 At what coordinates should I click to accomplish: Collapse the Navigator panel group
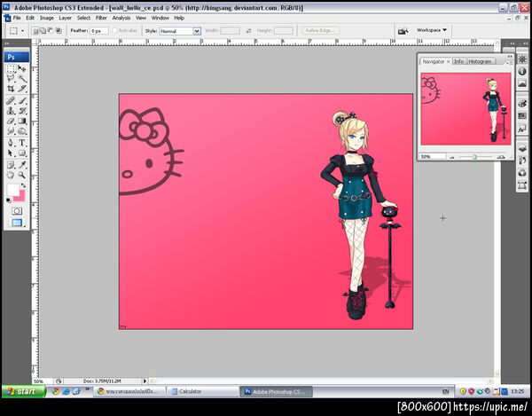510,56
